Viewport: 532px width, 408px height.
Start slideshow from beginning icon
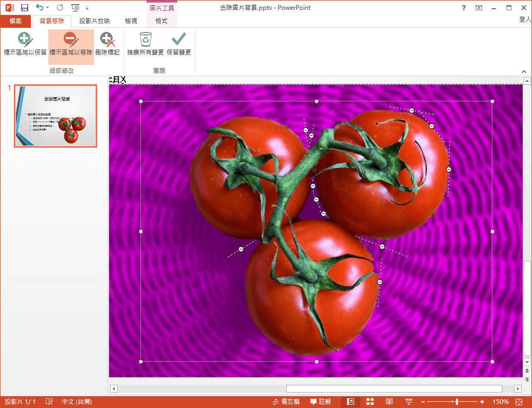tap(75, 8)
